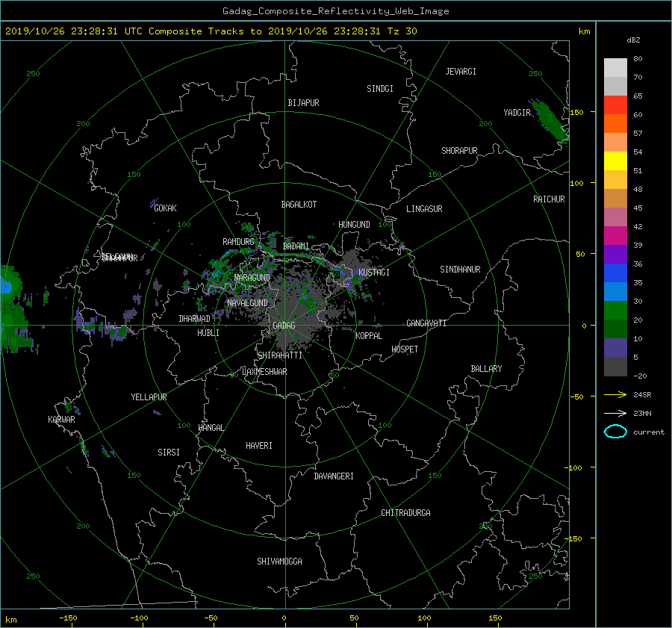Click the cyan current ellipse legend icon

pyautogui.click(x=615, y=432)
